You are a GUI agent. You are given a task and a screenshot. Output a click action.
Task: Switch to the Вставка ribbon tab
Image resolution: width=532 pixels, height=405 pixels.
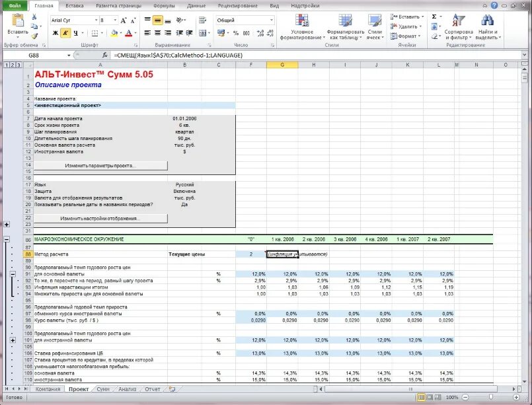pyautogui.click(x=74, y=6)
